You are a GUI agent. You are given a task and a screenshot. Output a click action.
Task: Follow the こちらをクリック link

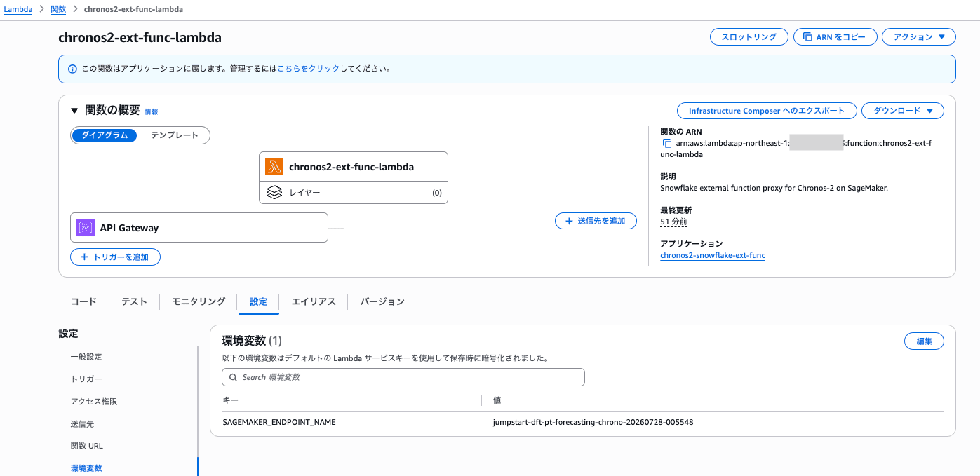pyautogui.click(x=309, y=69)
